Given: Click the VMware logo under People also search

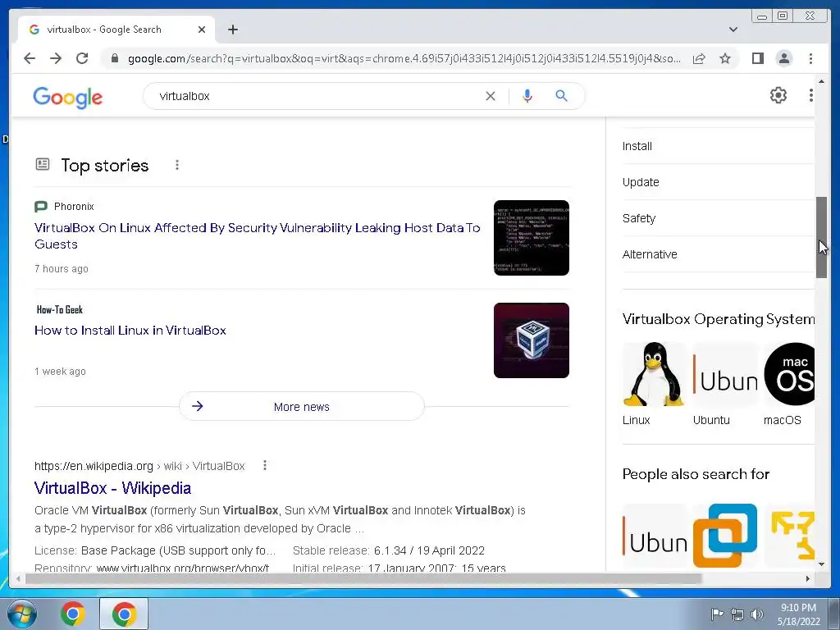Looking at the screenshot, I should point(725,536).
